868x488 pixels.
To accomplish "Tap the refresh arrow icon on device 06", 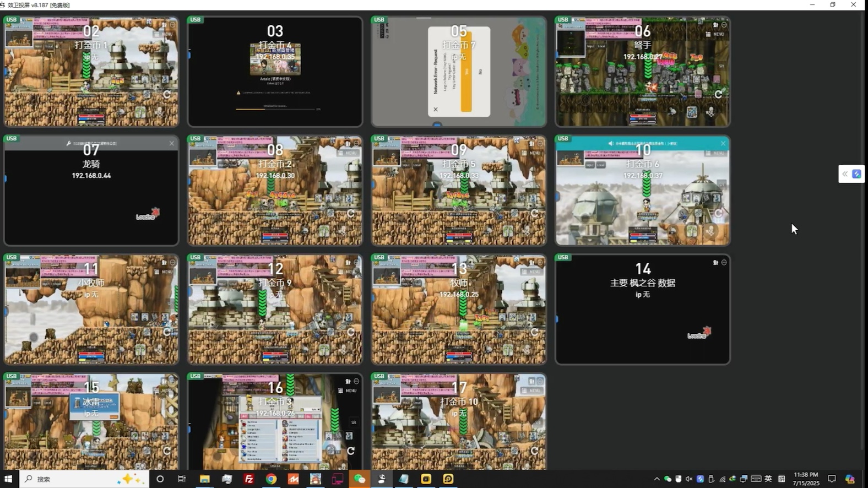I will 718,94.
